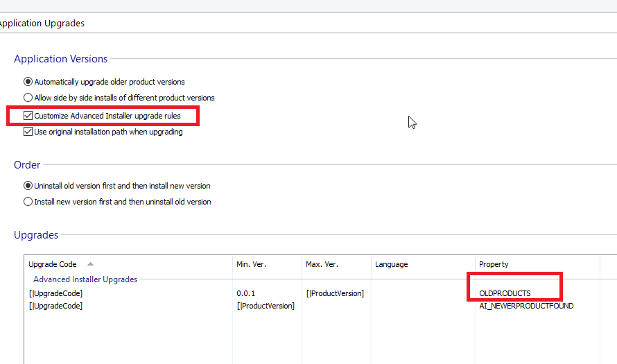
Task: Click the 0.0.1 minimum version cell
Action: (245, 293)
